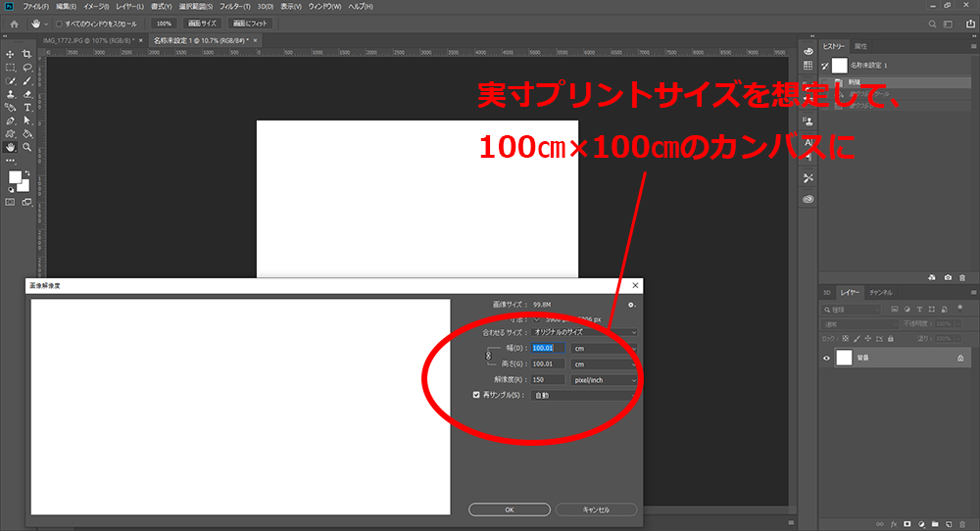Click the constrain proportions chain link icon
This screenshot has height=531, width=980.
pos(489,356)
